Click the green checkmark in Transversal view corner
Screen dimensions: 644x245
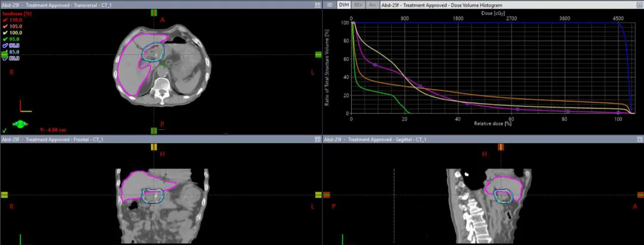4,131
